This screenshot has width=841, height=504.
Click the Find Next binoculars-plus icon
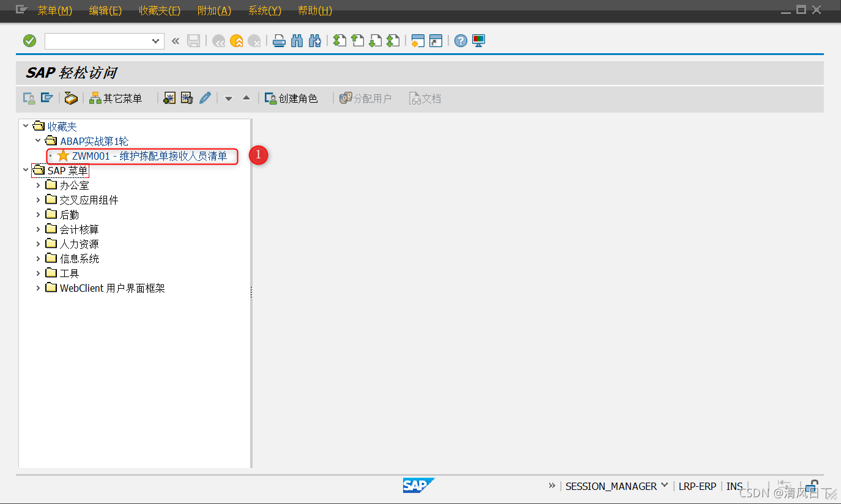click(315, 41)
